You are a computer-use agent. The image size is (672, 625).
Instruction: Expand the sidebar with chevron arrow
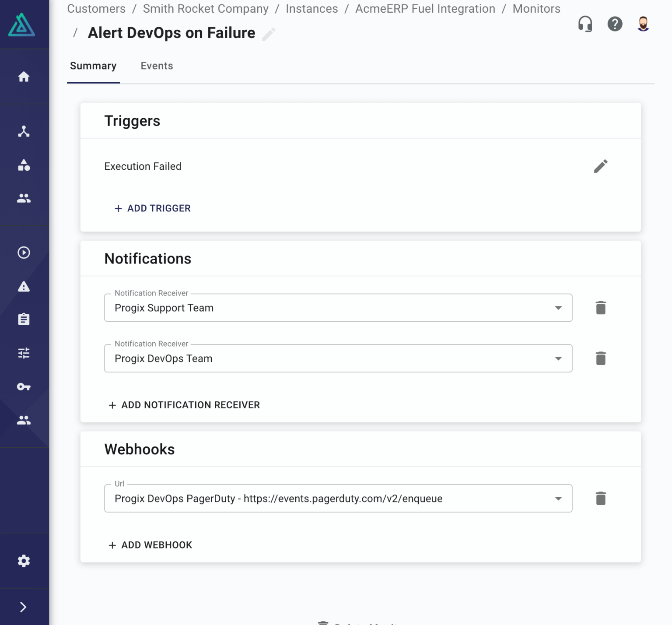(x=24, y=607)
